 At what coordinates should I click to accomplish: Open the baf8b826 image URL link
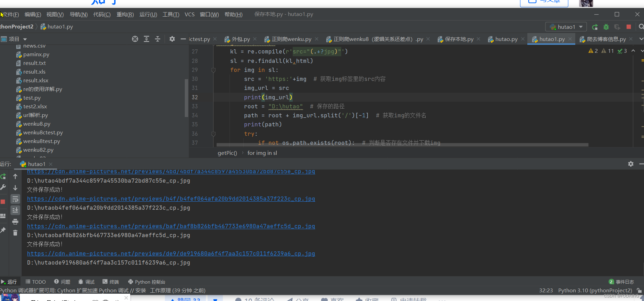click(x=171, y=226)
